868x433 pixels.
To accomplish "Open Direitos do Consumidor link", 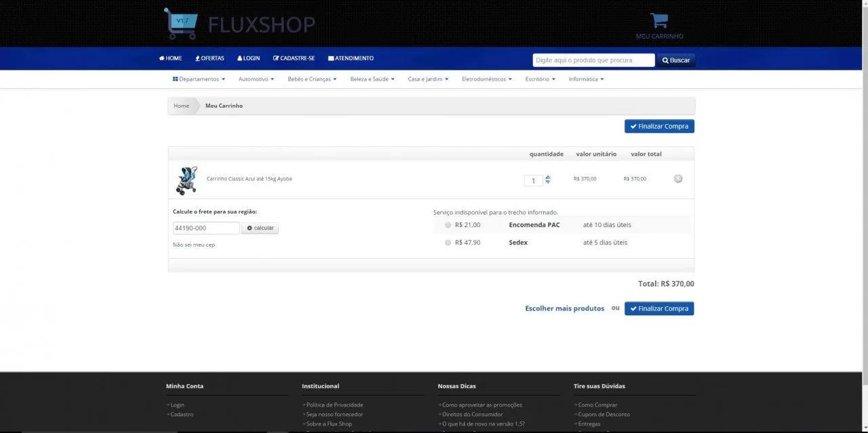I will click(x=472, y=414).
